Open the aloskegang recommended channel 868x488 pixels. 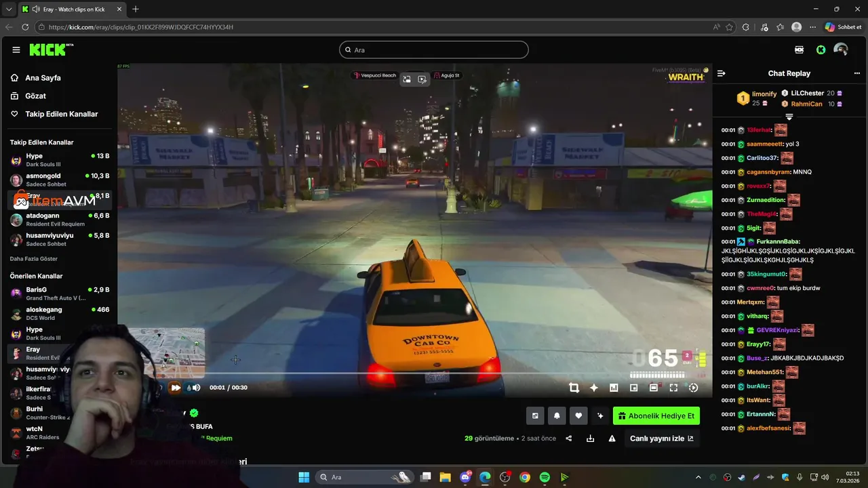click(60, 313)
